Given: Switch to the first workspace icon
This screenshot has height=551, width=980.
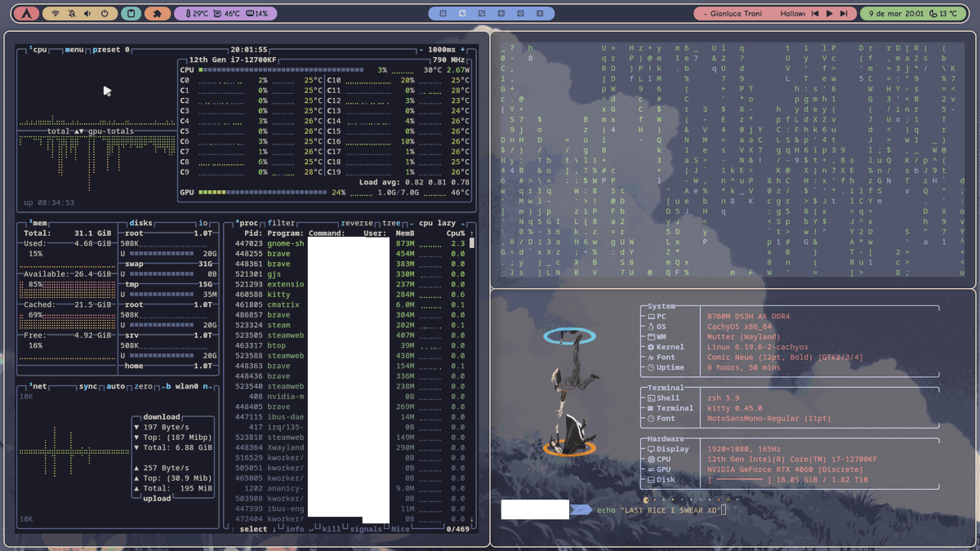Looking at the screenshot, I should pyautogui.click(x=443, y=14).
